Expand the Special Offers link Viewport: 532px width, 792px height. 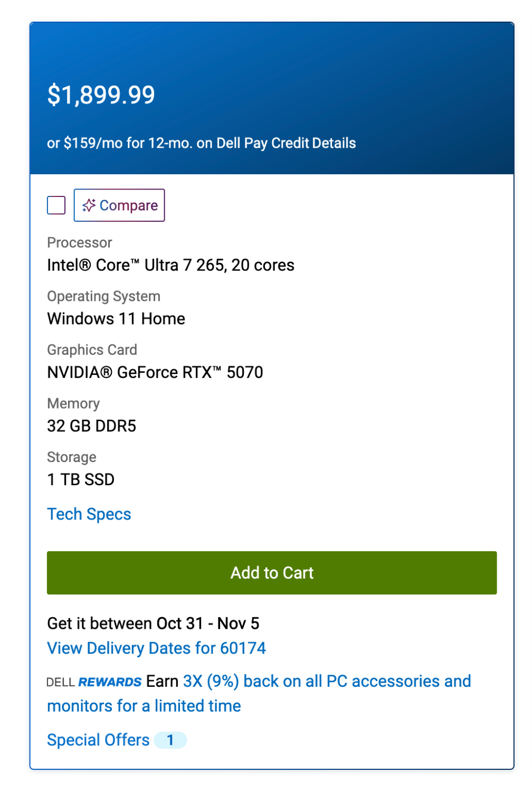[x=98, y=740]
